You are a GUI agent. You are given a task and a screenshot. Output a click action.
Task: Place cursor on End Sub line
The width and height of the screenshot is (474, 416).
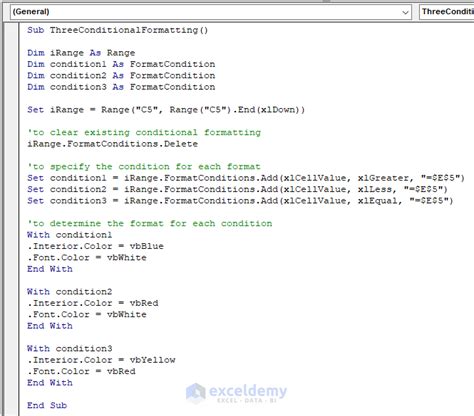point(47,405)
